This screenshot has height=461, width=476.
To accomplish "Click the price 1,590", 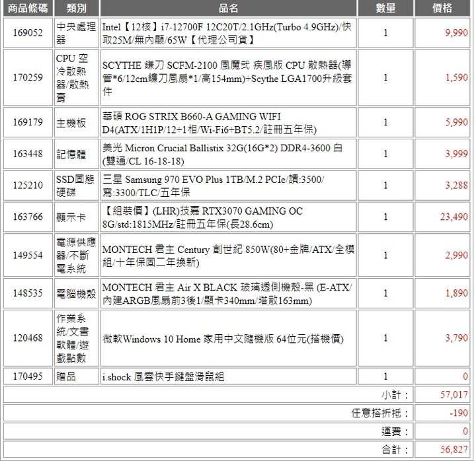I will point(457,77).
